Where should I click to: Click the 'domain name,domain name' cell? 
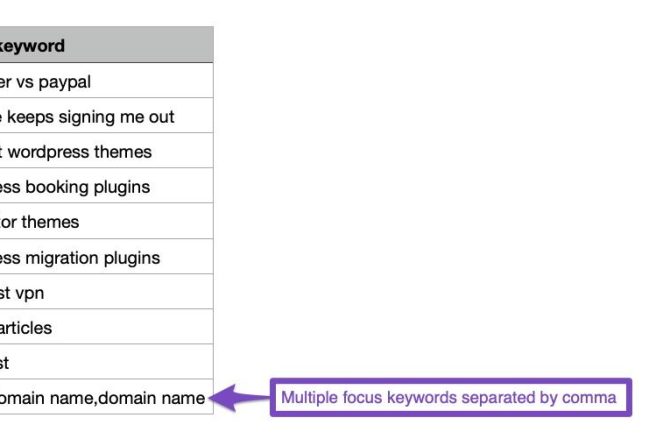[106, 397]
